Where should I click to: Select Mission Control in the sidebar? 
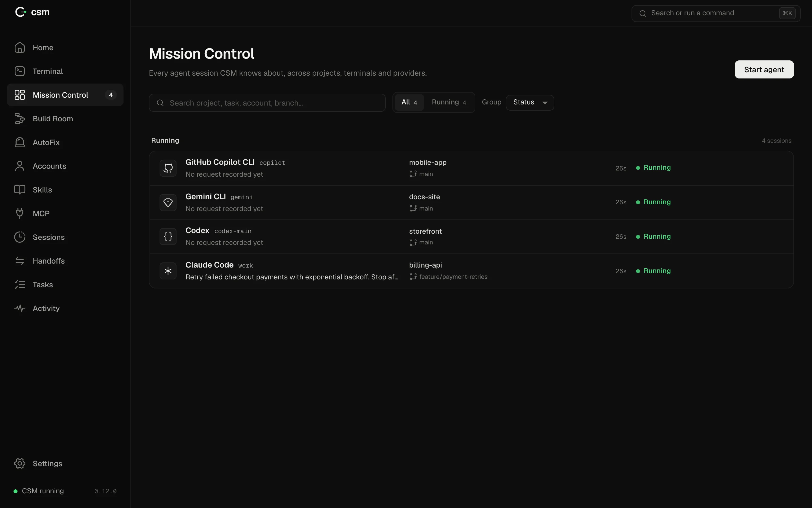coord(65,95)
